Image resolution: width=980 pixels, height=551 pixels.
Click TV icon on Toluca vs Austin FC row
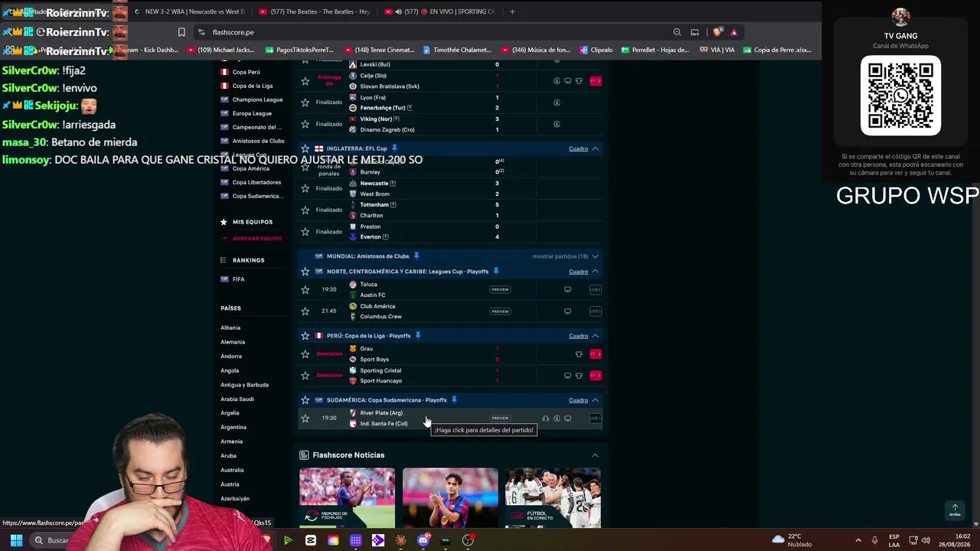[567, 289]
